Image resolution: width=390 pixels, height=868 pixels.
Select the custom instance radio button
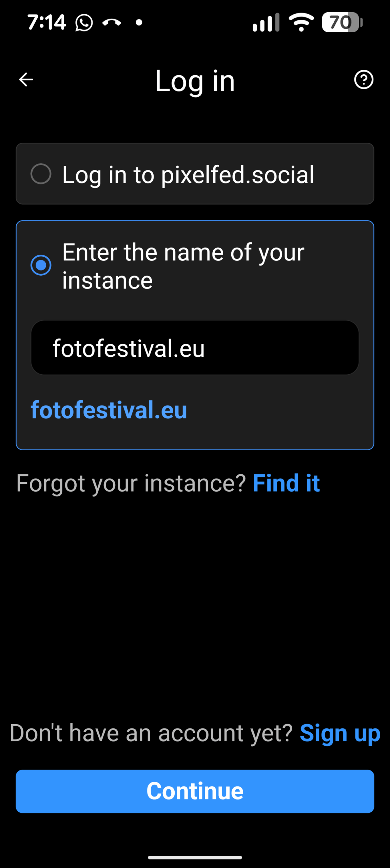pos(41,265)
